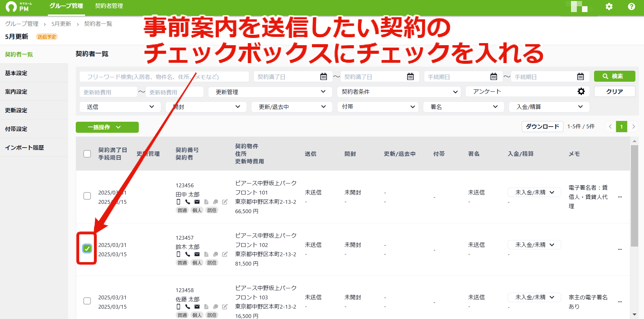Click the page 1 pagination button
Image resolution: width=644 pixels, height=319 pixels.
pos(622,127)
